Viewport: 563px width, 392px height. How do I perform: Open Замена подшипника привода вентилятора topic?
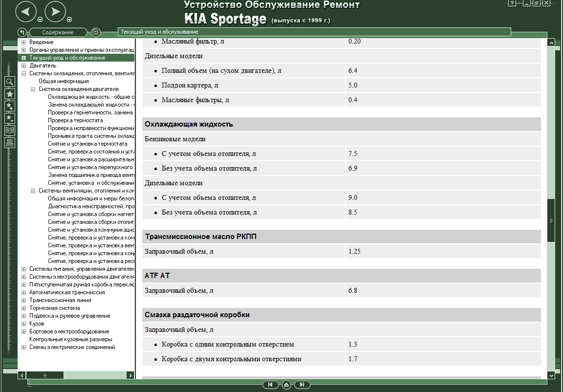[91, 175]
